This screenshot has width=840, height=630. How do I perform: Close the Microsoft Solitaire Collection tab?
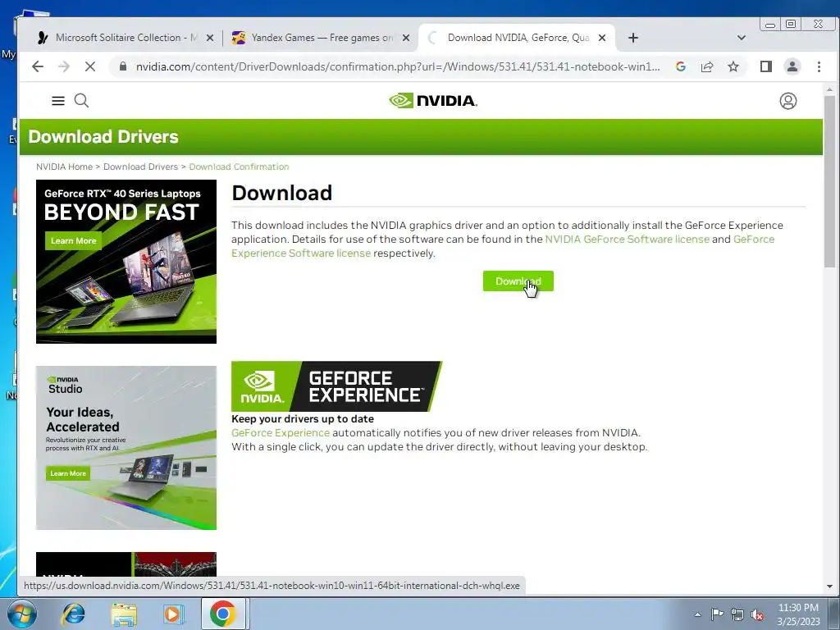pyautogui.click(x=210, y=38)
